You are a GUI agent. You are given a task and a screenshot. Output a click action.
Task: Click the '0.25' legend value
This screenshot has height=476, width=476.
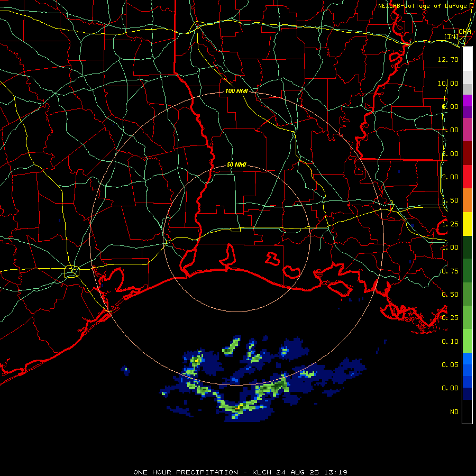(450, 318)
